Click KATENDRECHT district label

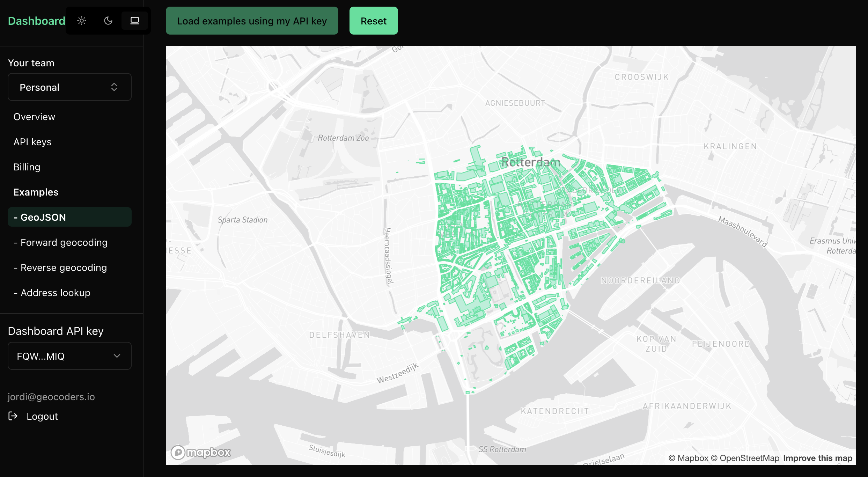[555, 411]
